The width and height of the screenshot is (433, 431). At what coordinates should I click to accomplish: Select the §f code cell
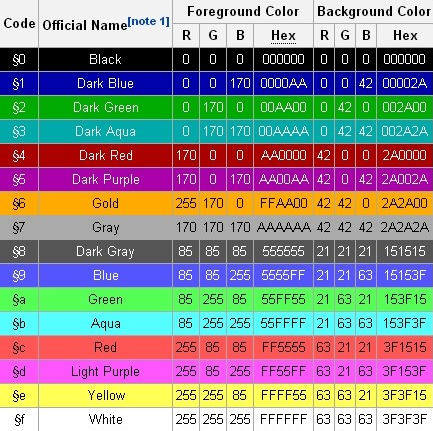tap(19, 419)
